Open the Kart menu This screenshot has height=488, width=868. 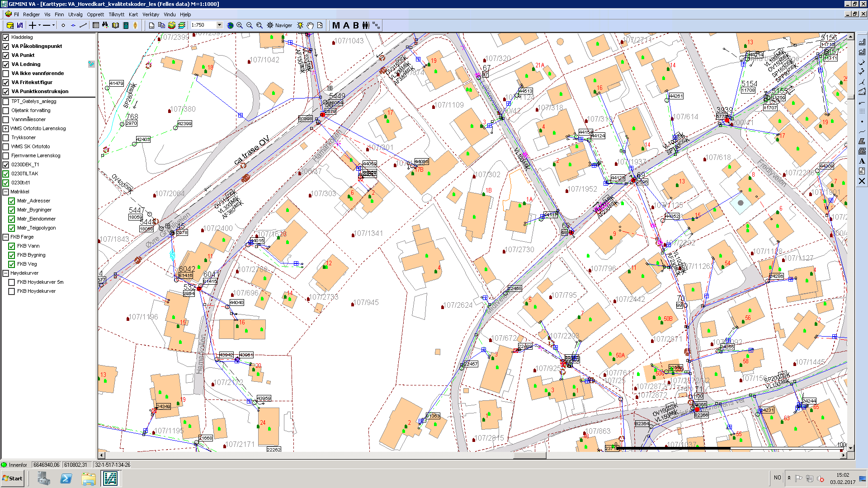(x=133, y=14)
